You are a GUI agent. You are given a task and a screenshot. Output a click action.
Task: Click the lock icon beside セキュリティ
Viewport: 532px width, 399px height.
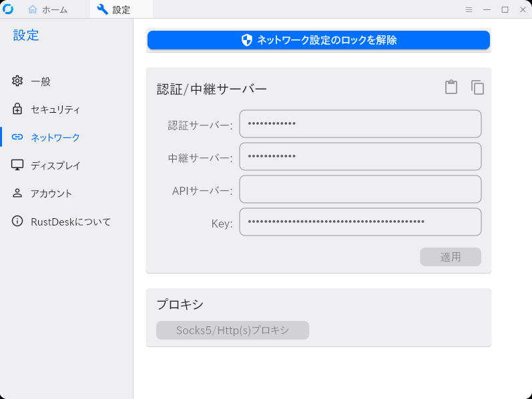[x=17, y=109]
